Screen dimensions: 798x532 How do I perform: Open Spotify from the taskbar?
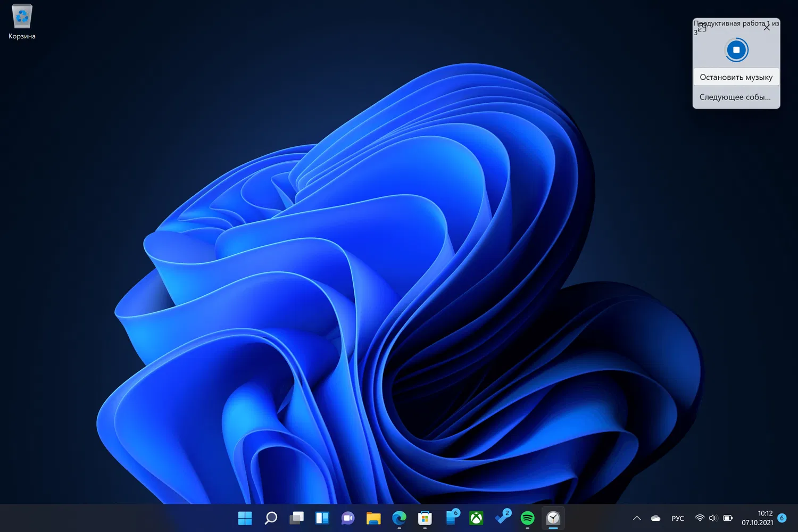pos(527,518)
